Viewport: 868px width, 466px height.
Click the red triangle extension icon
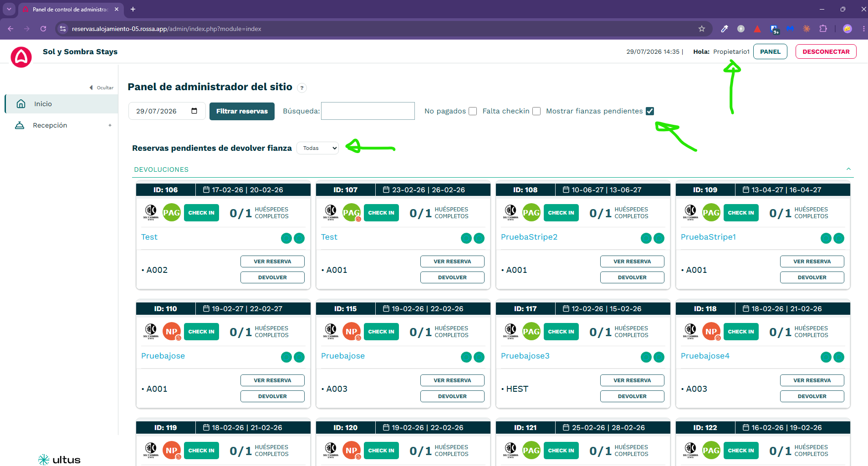pyautogui.click(x=757, y=29)
